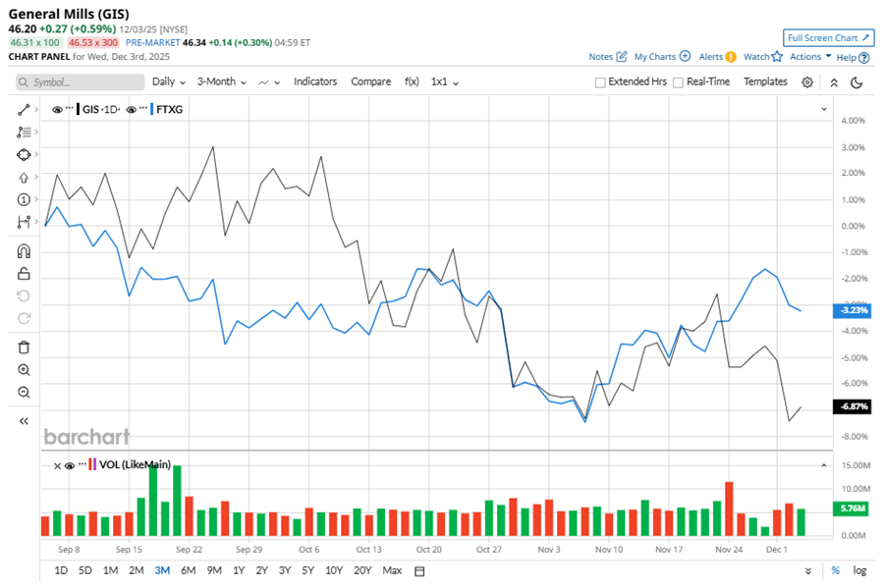
Task: Open the Full Screen Chart
Action: tap(828, 38)
